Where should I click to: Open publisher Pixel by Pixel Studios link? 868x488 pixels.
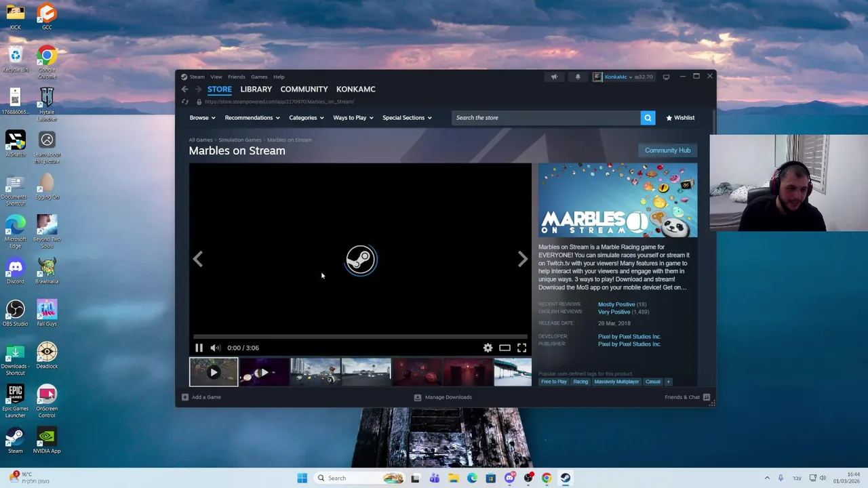629,344
